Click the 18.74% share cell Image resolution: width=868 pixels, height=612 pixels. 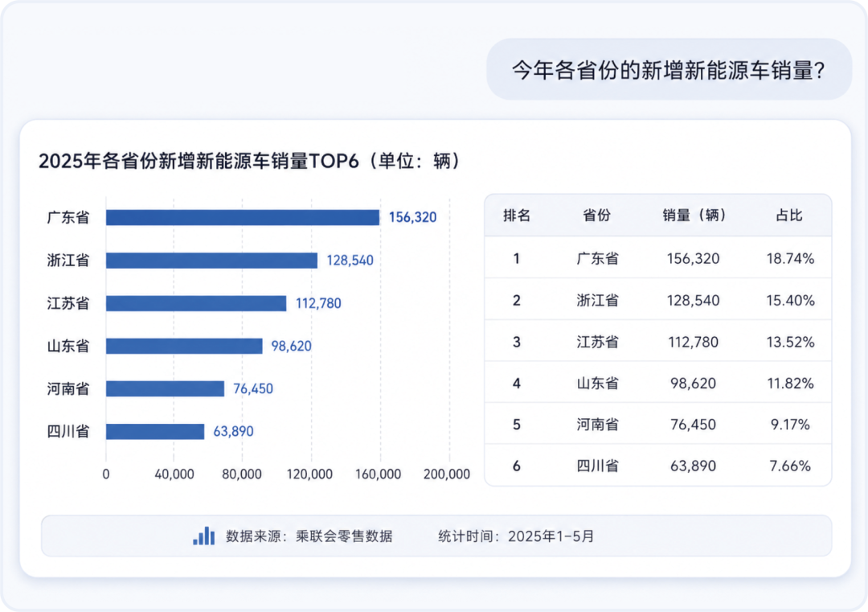[790, 258]
